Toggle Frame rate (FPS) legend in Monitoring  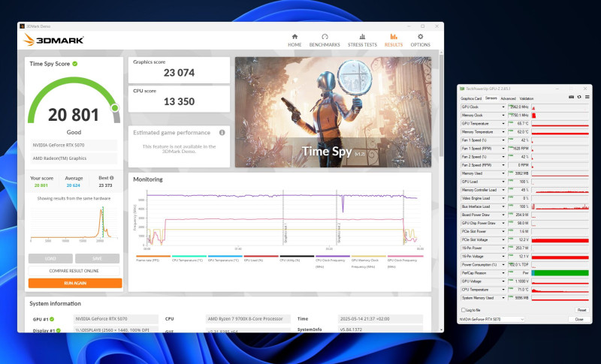point(153,258)
